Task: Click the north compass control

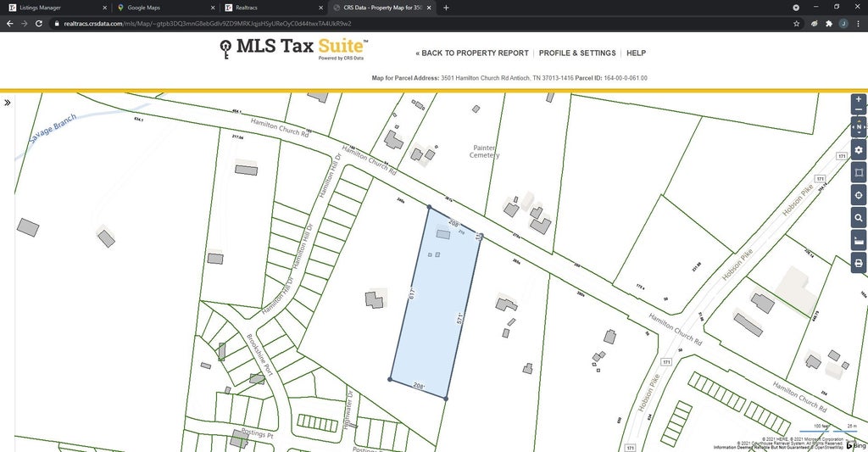Action: pyautogui.click(x=859, y=127)
